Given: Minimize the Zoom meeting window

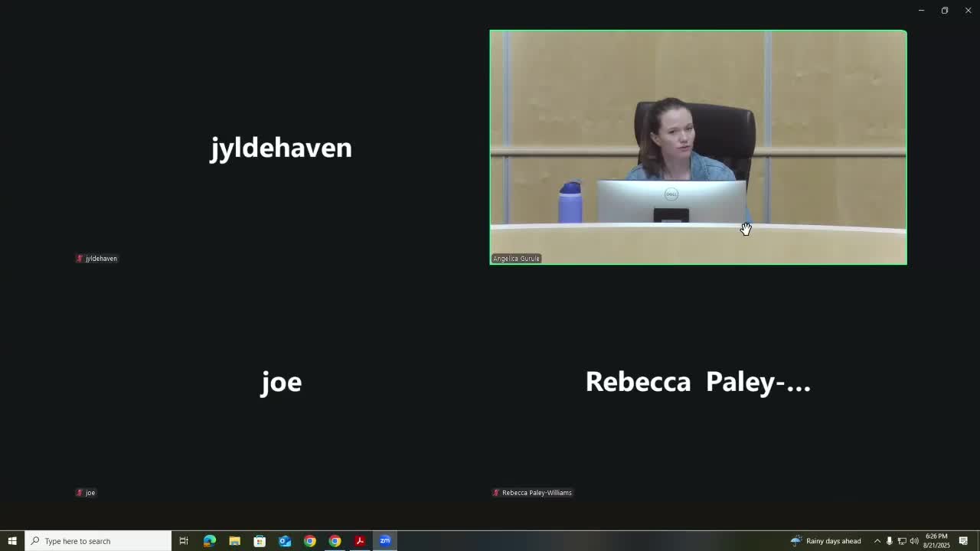Looking at the screenshot, I should coord(921,11).
